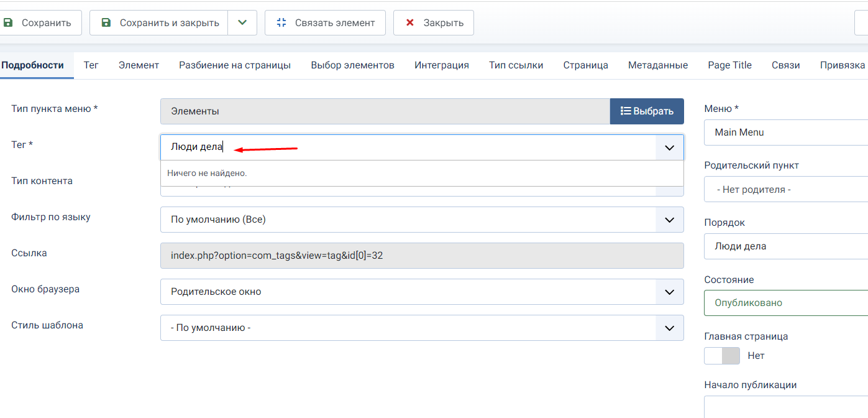Open Фильтр по языку dropdown
This screenshot has height=418, width=868.
pos(422,220)
